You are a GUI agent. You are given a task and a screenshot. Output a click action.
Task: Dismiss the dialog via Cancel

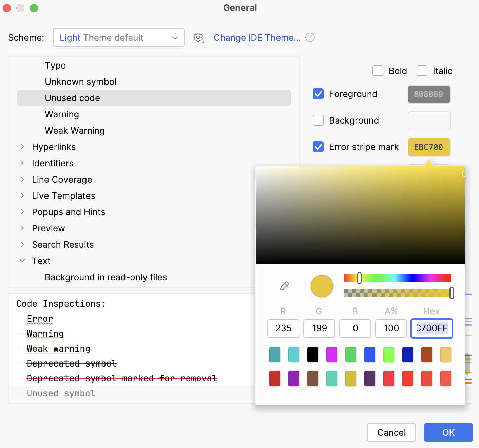tap(391, 432)
